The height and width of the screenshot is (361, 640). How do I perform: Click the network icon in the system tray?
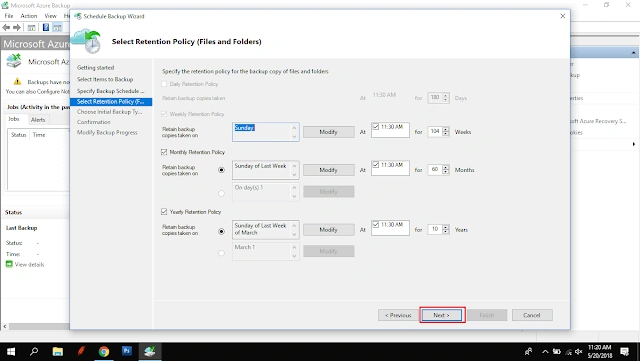568,352
